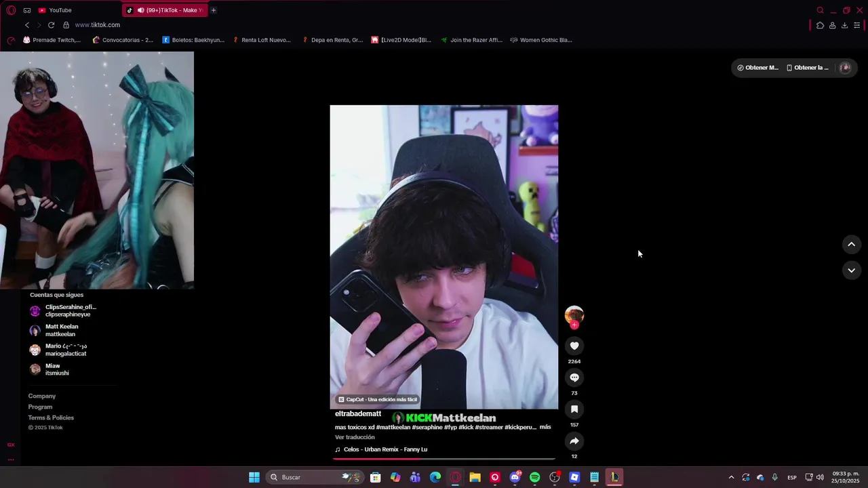Open the sidebar three-dots settings
868x488 pixels.
[x=11, y=460]
